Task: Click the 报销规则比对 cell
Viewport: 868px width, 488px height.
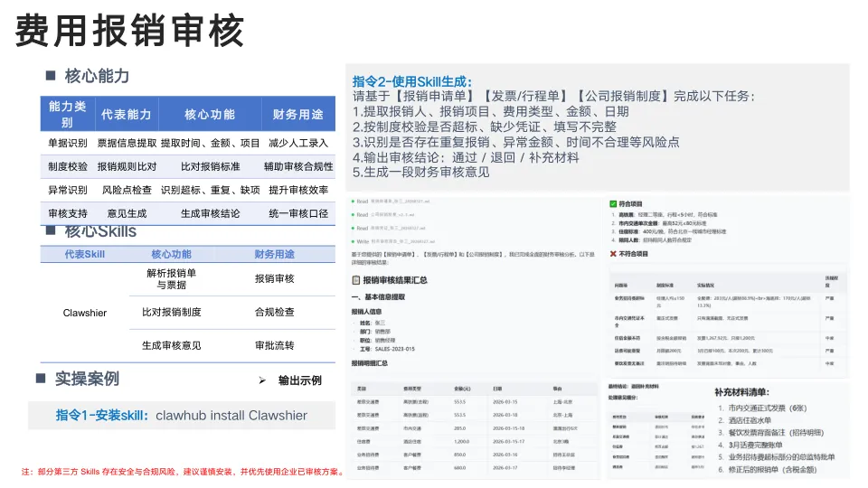Action: 127,166
